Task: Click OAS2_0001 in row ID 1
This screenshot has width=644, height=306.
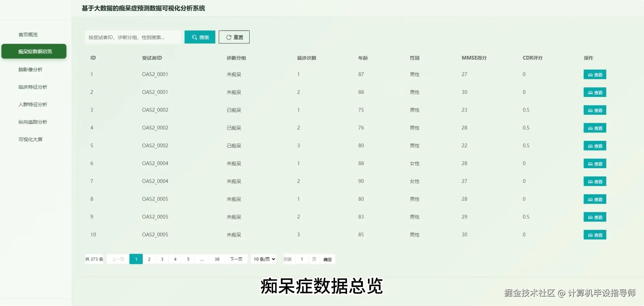Action: point(155,74)
